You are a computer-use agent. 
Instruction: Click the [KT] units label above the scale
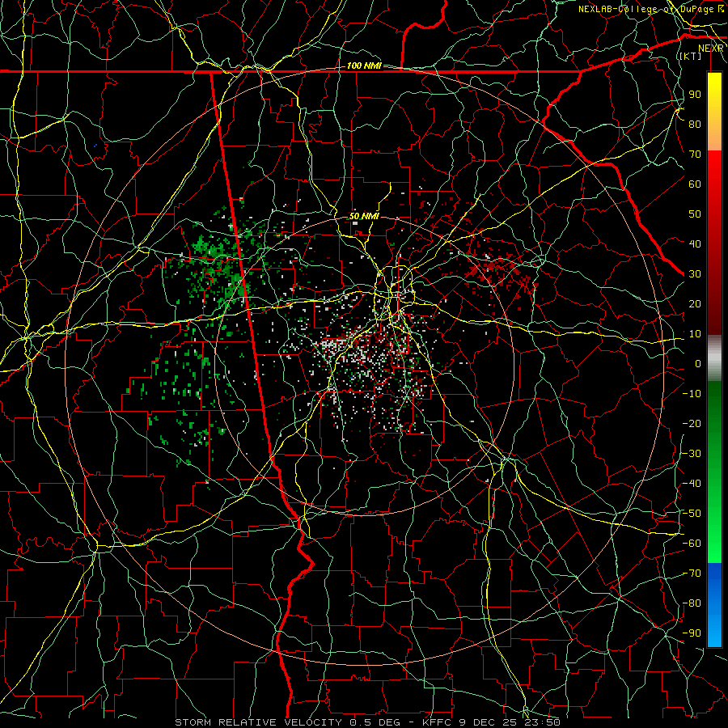coord(691,56)
